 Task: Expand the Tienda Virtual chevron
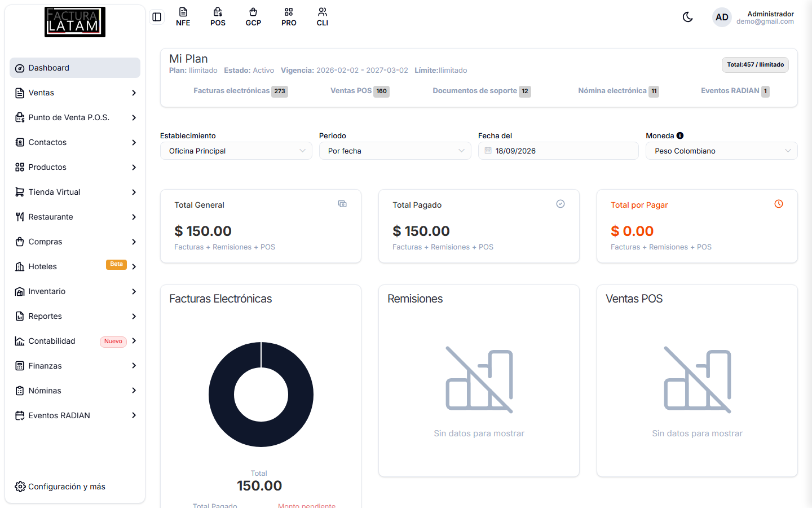134,192
